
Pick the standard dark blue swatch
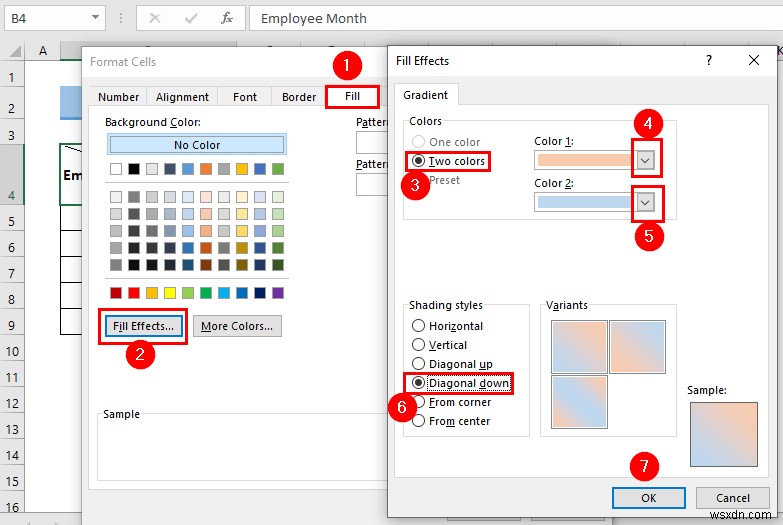click(x=260, y=293)
